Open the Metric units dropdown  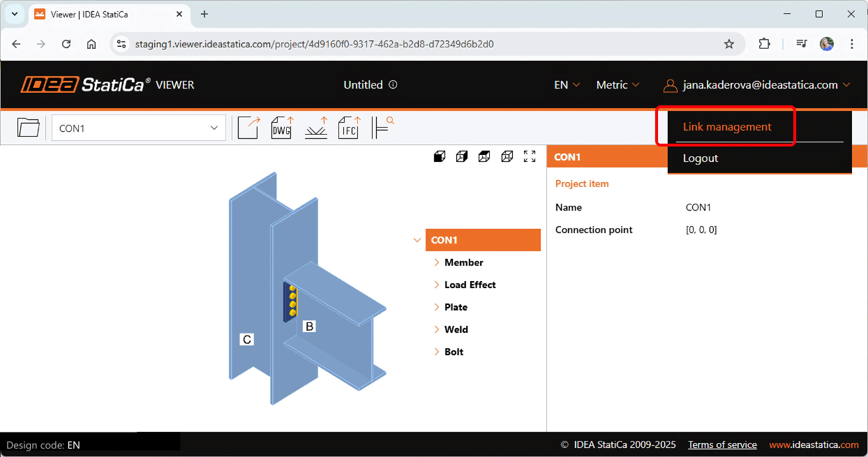click(618, 85)
